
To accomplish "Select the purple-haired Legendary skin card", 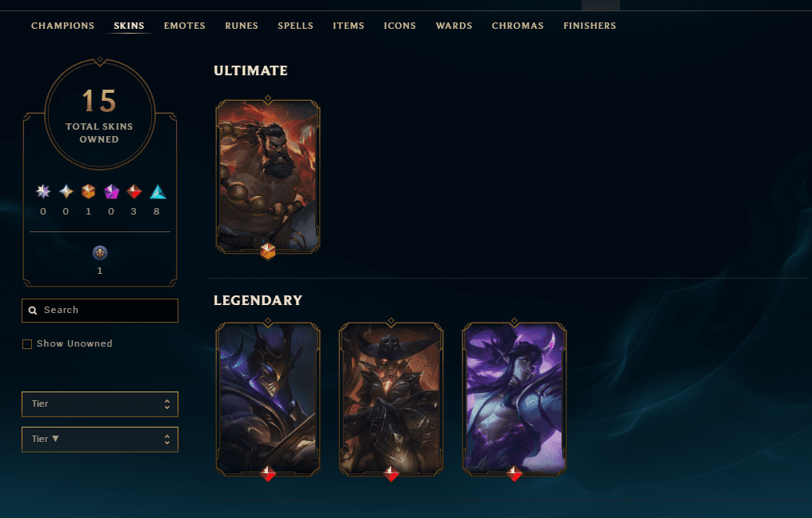I will [x=514, y=398].
